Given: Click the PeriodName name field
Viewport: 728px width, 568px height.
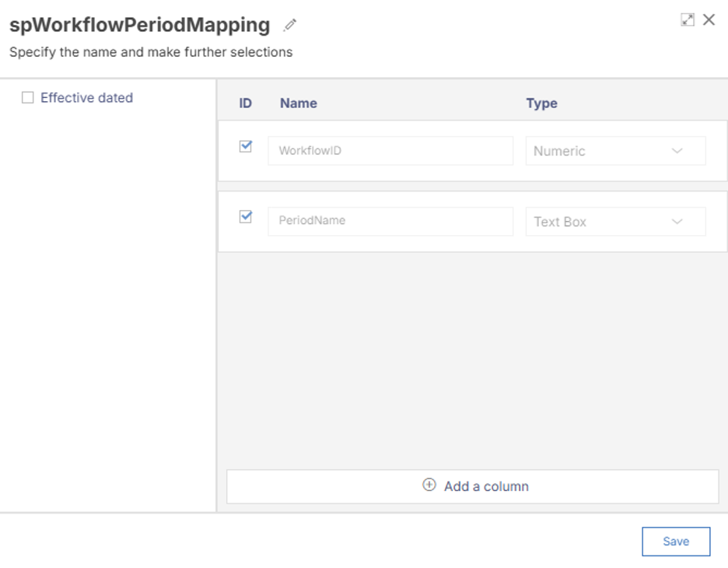Looking at the screenshot, I should 390,221.
